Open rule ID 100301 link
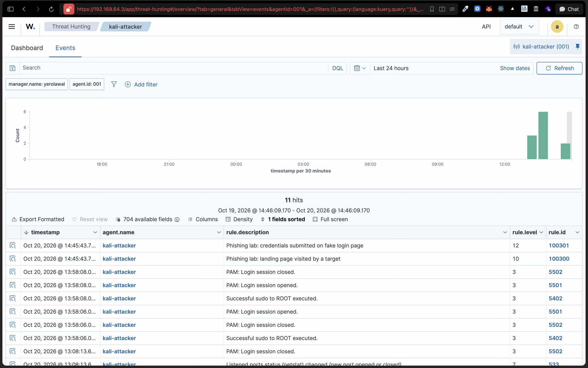Screen dimensions: 588x368 559,245
